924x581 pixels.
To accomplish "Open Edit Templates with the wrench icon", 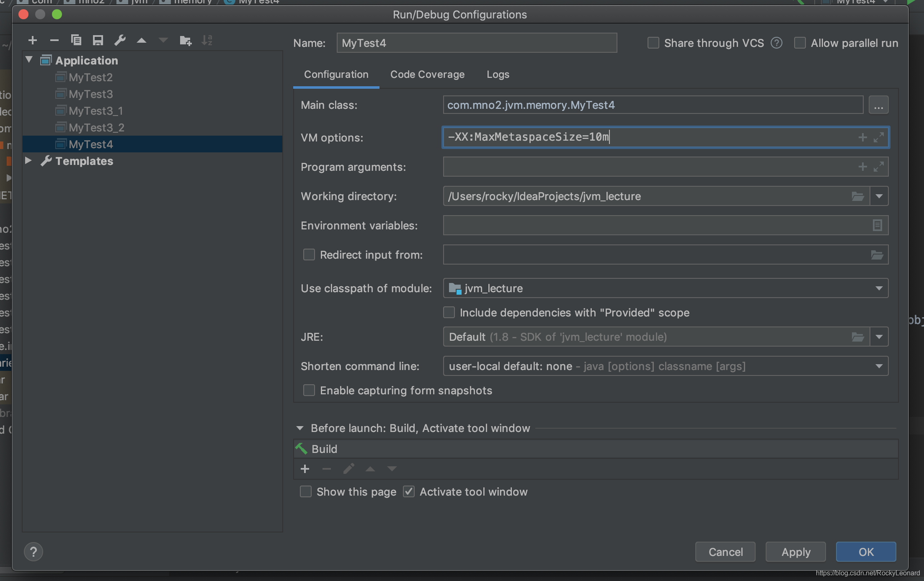I will (x=120, y=40).
